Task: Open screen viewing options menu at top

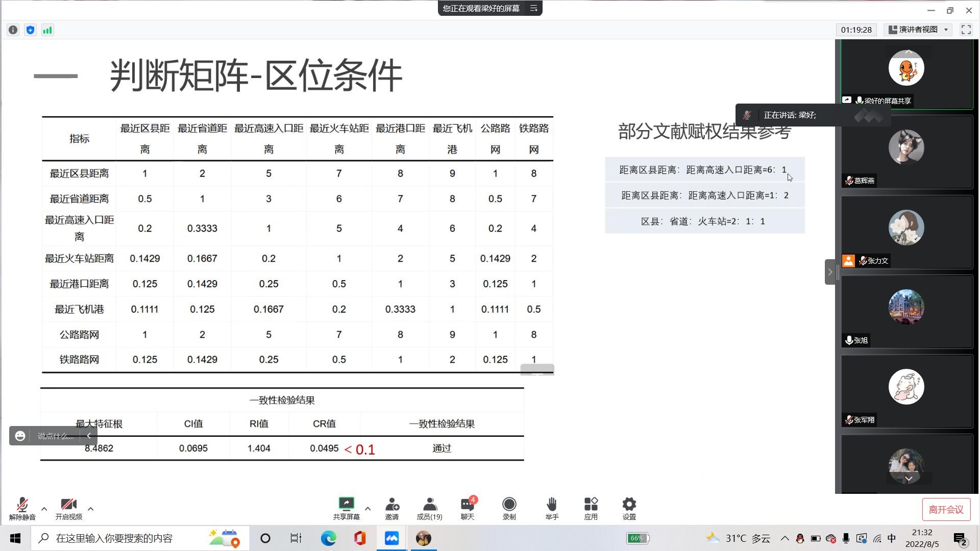Action: [534, 8]
